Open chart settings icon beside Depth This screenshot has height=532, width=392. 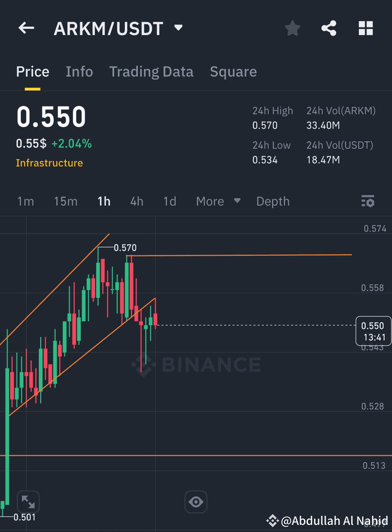point(368,201)
